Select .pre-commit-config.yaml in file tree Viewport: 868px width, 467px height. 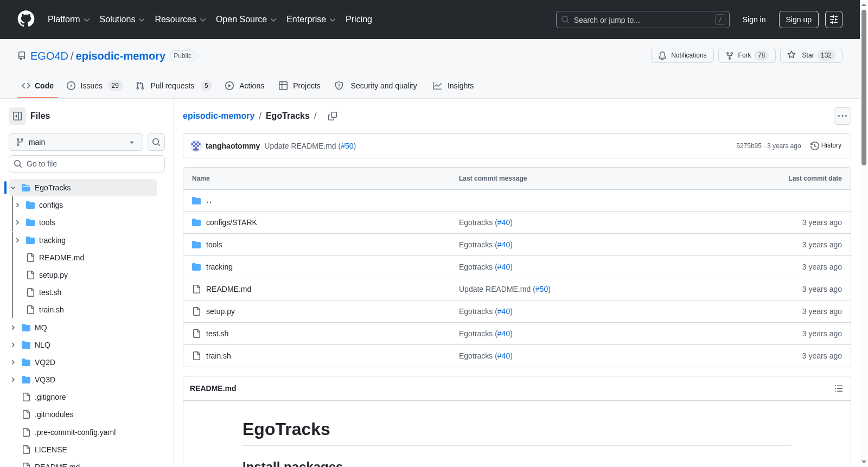(x=75, y=432)
